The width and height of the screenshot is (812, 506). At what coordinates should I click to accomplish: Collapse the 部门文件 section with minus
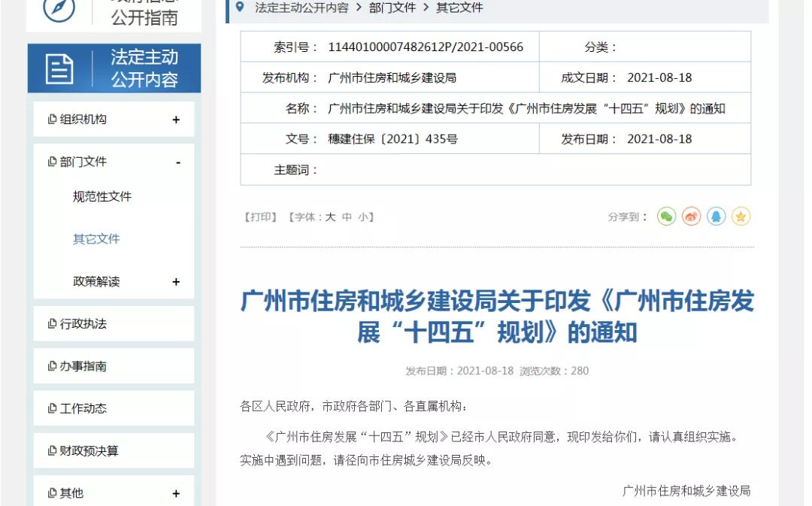pyautogui.click(x=178, y=162)
